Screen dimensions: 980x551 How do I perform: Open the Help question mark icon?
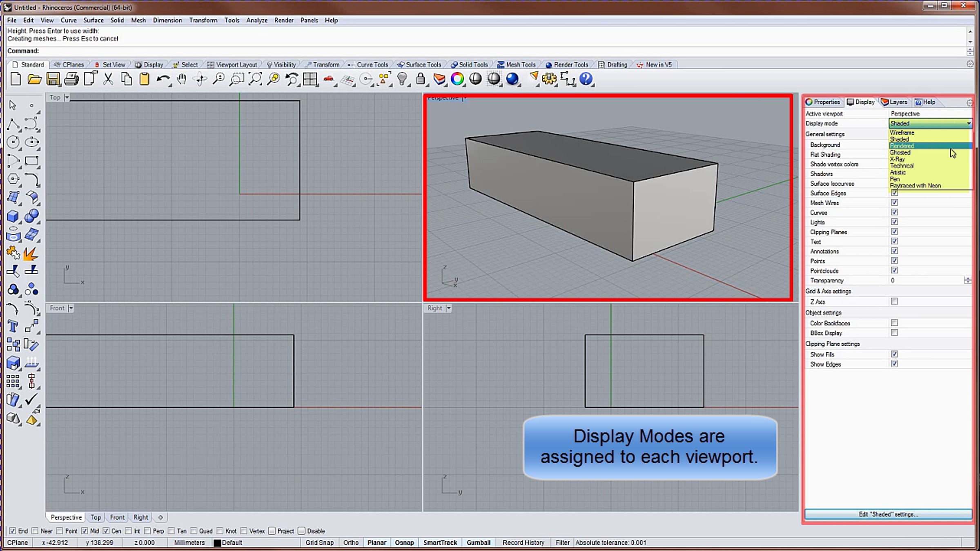pyautogui.click(x=586, y=79)
